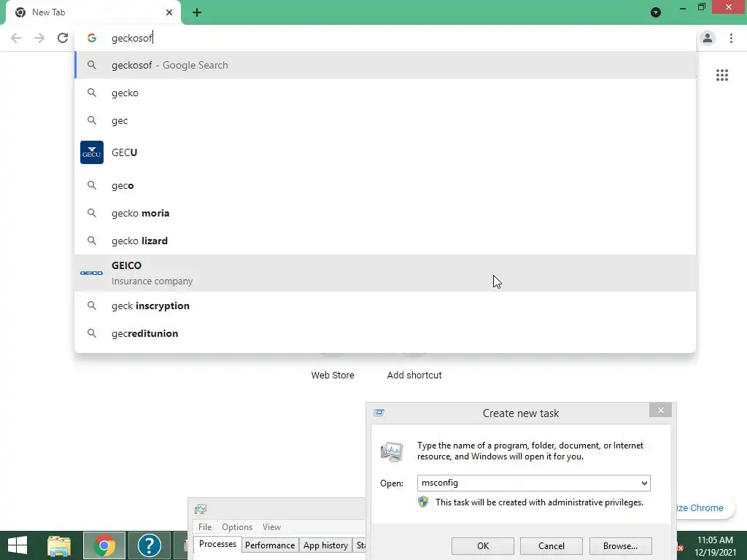Select 'geckosof - Google Search' suggestion

(385, 65)
